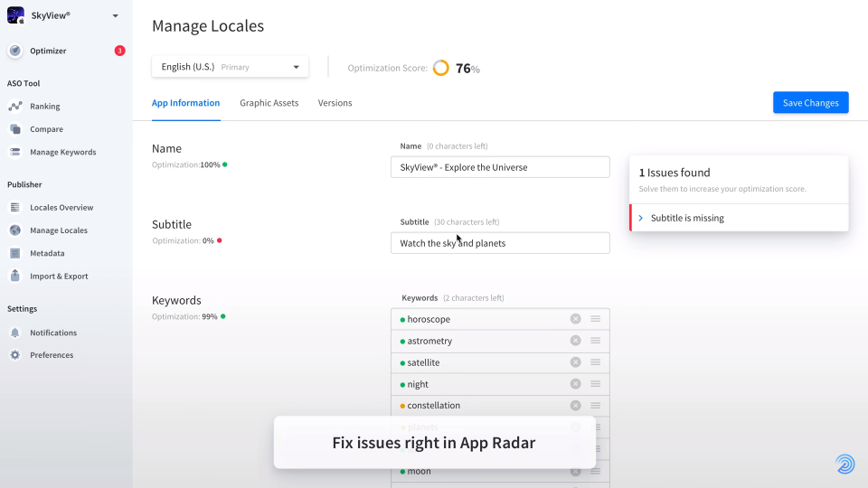Click the green Keywords optimization status dot
The height and width of the screenshot is (488, 868).
(223, 316)
